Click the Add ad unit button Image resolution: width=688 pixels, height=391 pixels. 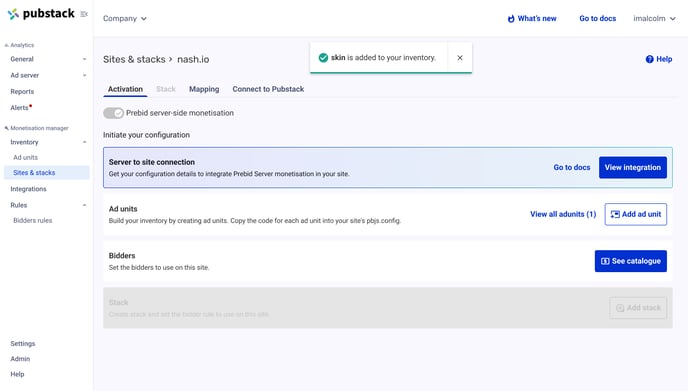pos(636,214)
